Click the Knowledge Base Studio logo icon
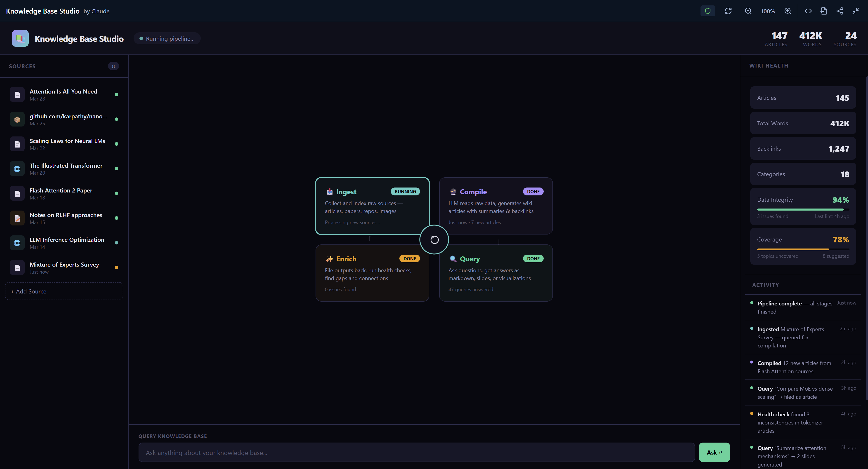This screenshot has height=469, width=868. tap(20, 38)
